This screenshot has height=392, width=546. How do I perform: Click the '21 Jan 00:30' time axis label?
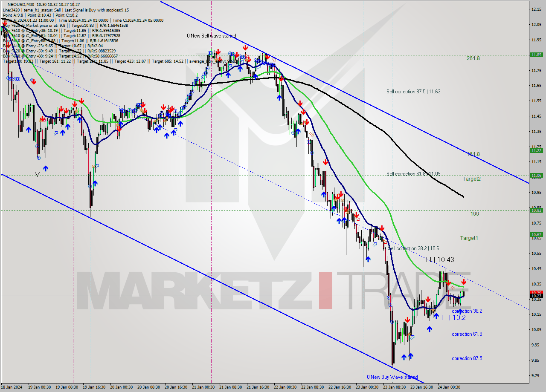[203, 387]
